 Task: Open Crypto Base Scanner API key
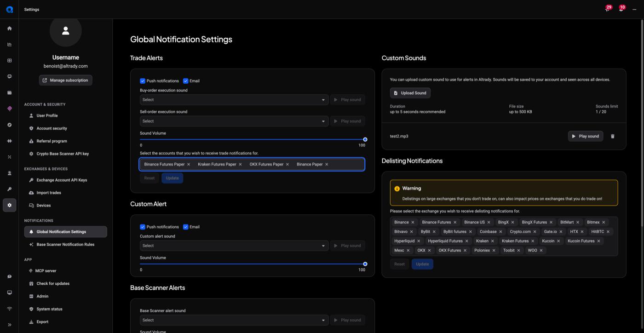click(x=65, y=154)
